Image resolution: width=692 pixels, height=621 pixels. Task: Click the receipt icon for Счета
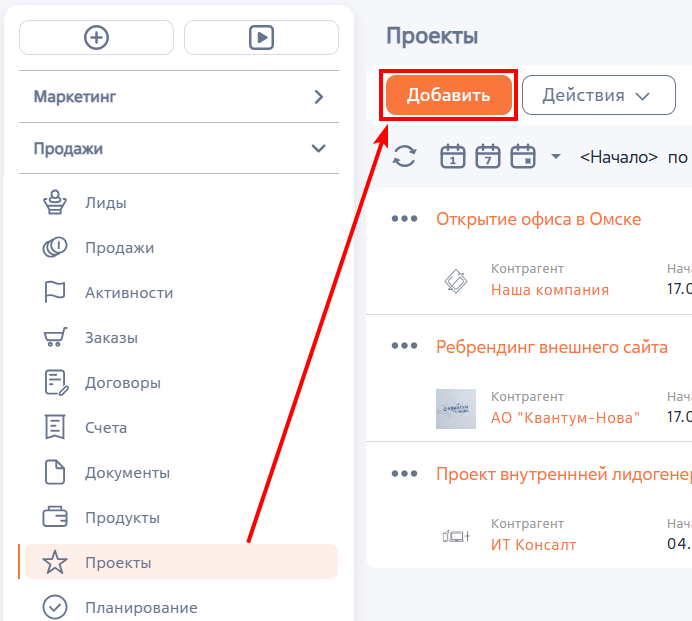[x=55, y=427]
